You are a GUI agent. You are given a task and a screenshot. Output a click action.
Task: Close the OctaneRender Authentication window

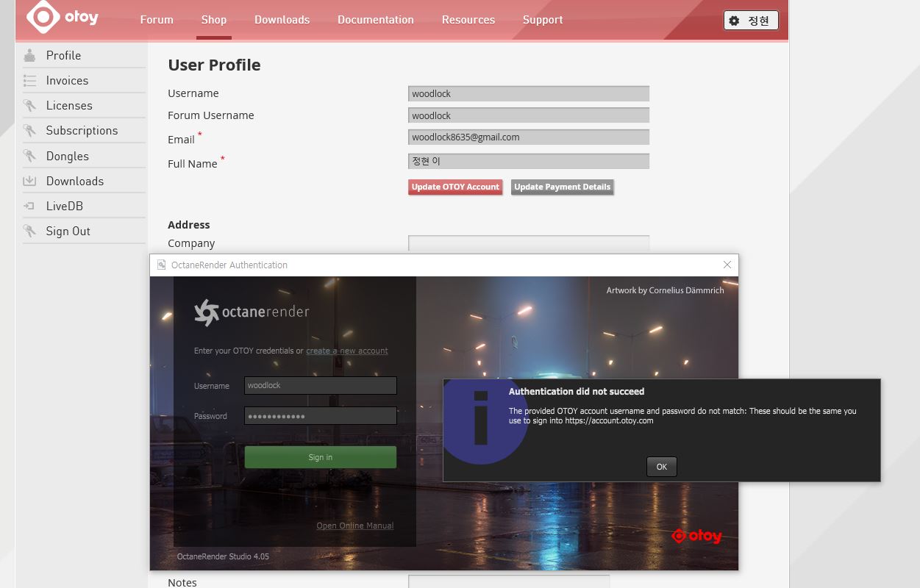pyautogui.click(x=727, y=265)
